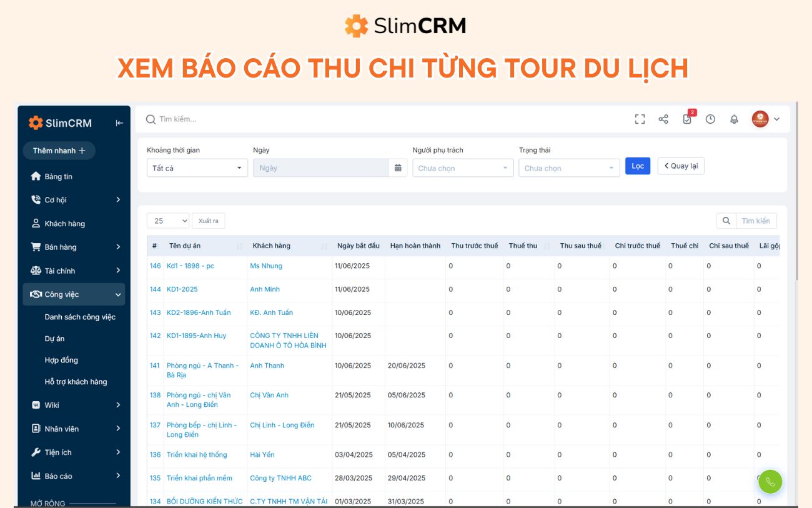Open the green phone contact button
The height and width of the screenshot is (508, 812).
[x=770, y=481]
